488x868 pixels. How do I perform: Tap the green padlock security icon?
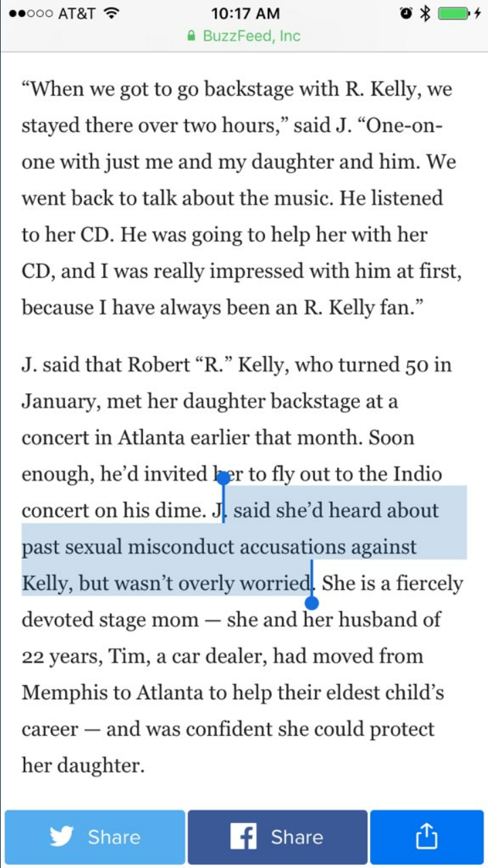tap(192, 35)
